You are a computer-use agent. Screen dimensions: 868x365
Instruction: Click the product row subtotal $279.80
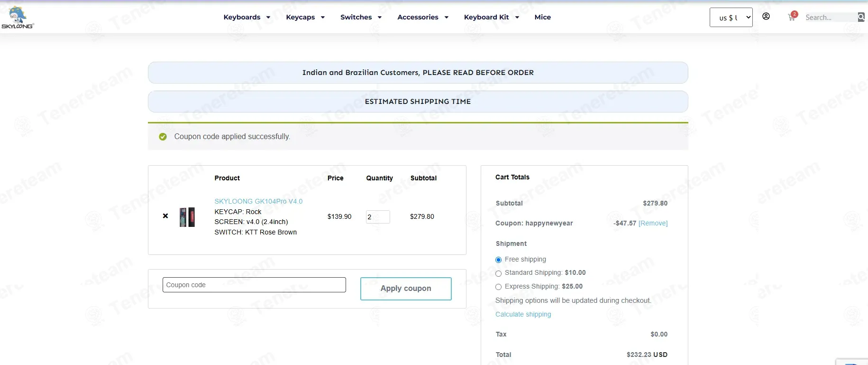[422, 216]
